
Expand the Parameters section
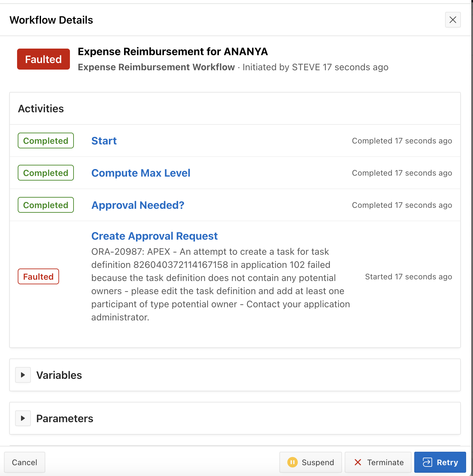pos(23,418)
